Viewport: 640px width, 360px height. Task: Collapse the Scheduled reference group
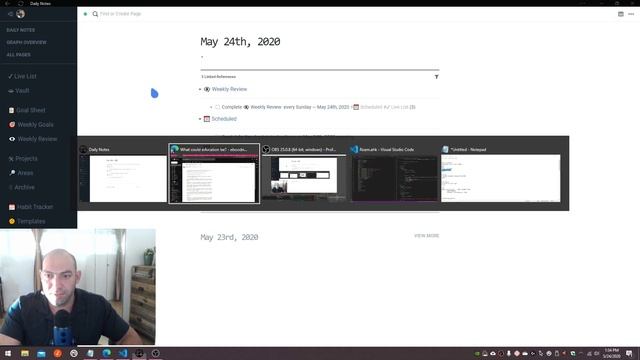click(x=200, y=119)
